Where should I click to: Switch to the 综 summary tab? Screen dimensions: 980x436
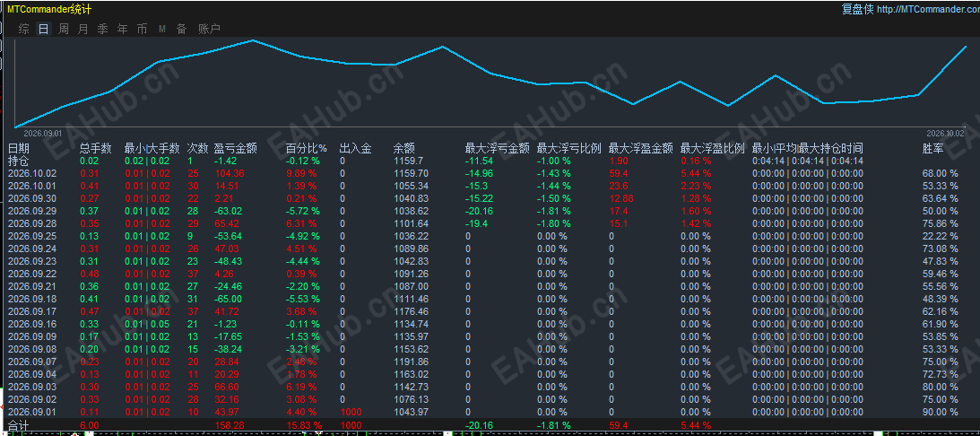tap(23, 29)
